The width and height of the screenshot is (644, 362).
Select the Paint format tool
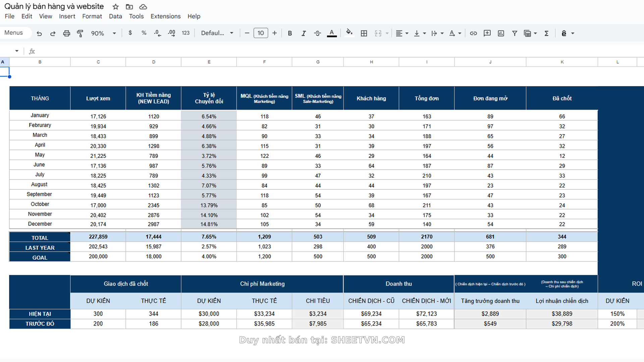[x=80, y=33]
